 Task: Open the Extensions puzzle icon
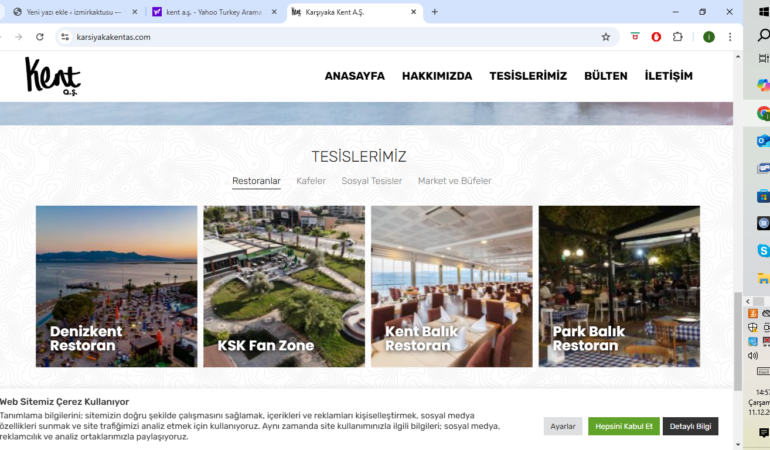[x=678, y=37]
